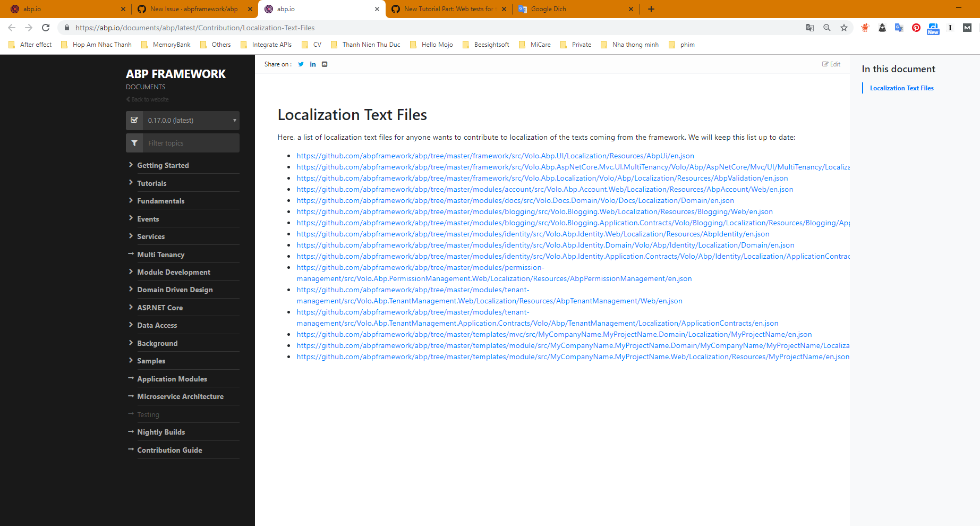The width and height of the screenshot is (980, 526).
Task: Open the AbpValidation/en.json GitHub link
Action: (542, 178)
